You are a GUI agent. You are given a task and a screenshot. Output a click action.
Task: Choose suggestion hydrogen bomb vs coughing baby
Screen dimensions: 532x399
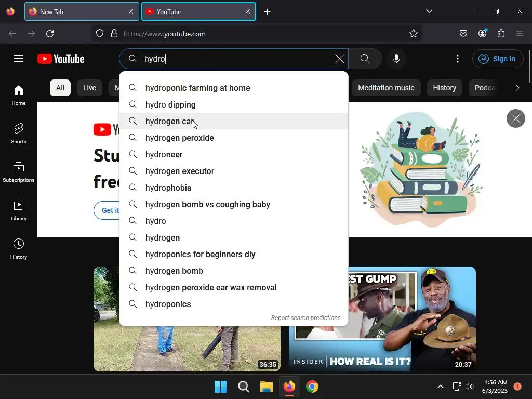tap(234, 204)
